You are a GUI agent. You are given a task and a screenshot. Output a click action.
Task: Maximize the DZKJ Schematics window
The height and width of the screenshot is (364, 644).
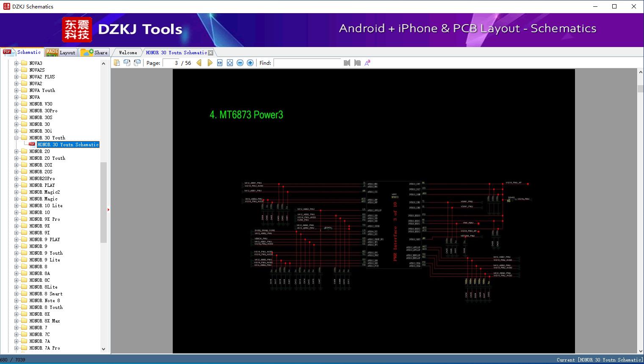click(x=614, y=6)
